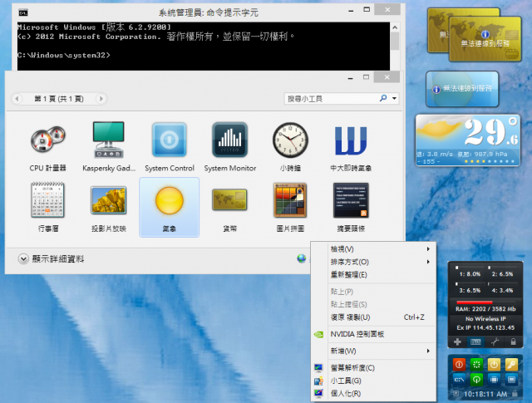The height and width of the screenshot is (403, 532).
Task: Go to previous gadget page arrow
Action: click(x=17, y=99)
